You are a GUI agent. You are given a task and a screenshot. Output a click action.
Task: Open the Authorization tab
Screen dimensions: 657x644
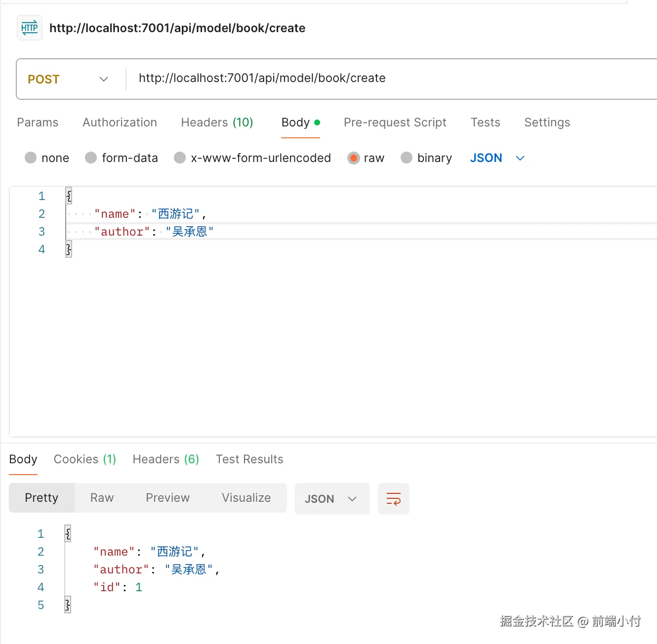[x=120, y=122]
